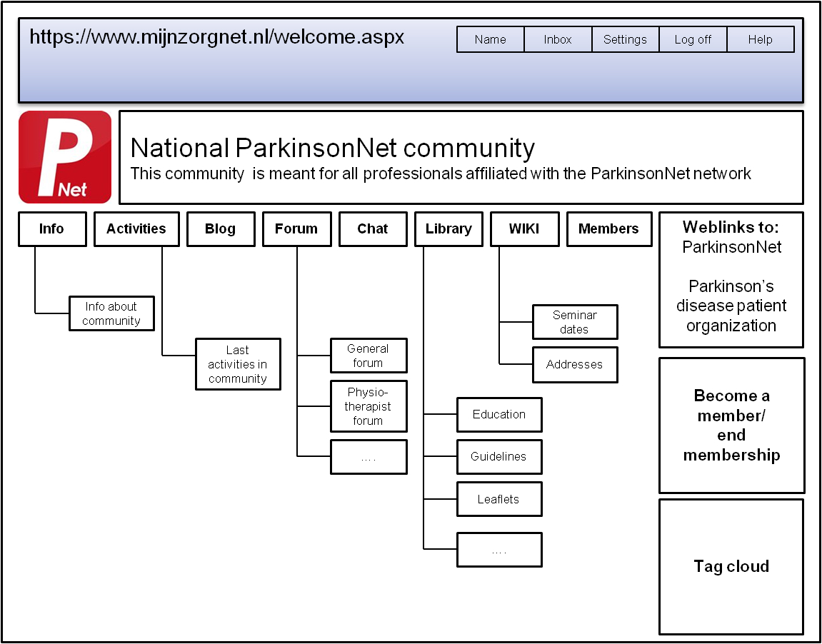This screenshot has width=822, height=644.
Task: View the Members tab
Action: click(608, 229)
